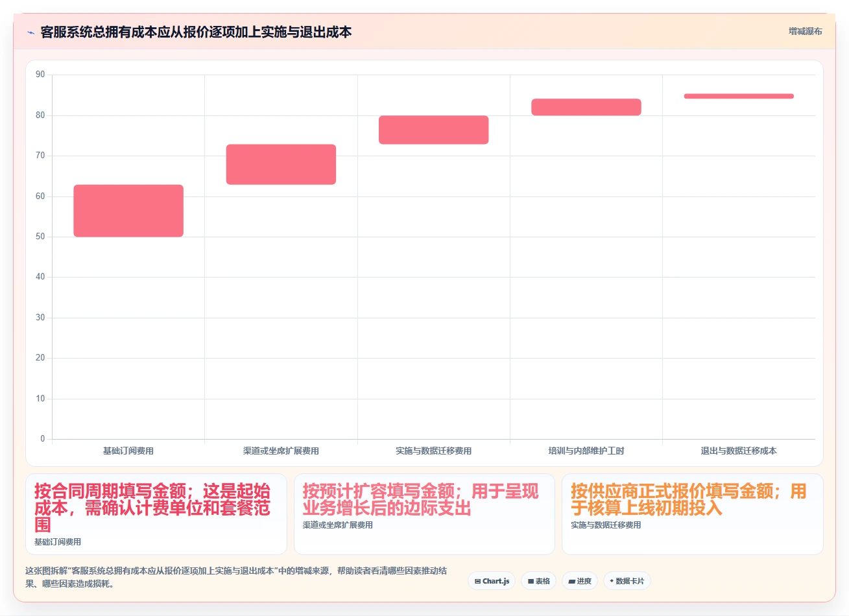Select the 进度 tag chip
Screen dimensions: 849x616
coord(580,581)
